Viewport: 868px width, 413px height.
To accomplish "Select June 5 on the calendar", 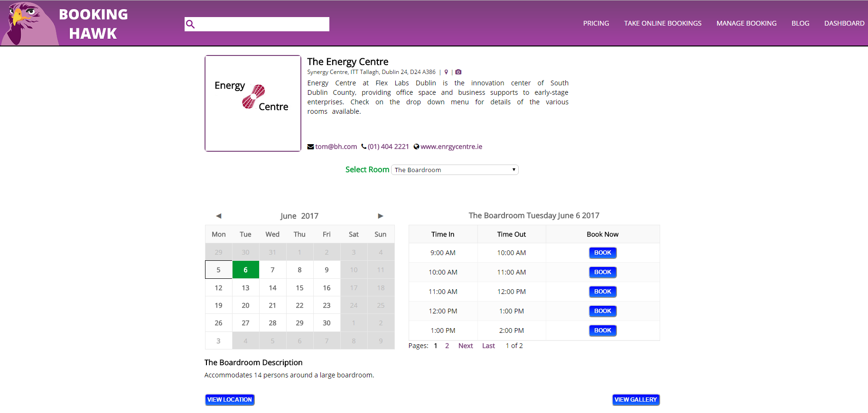I will (219, 270).
